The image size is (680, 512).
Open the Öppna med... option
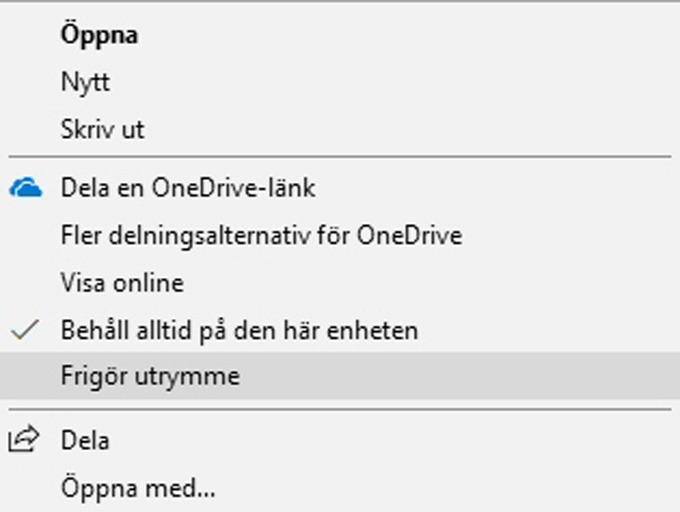tap(340, 488)
